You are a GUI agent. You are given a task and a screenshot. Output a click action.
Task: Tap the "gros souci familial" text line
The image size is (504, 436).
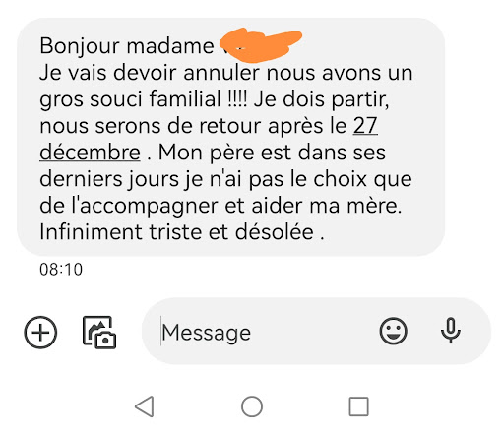[x=130, y=99]
